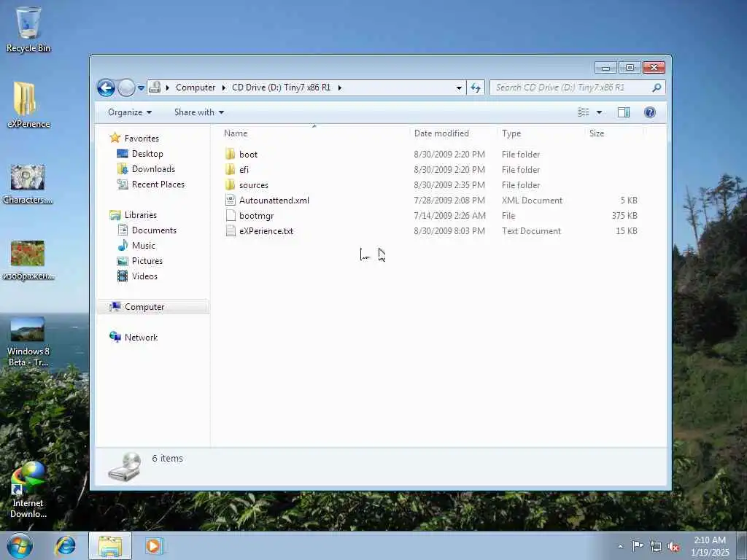This screenshot has height=560, width=747.
Task: Click CD Drive (D:) Tiny7 x86 R1 breadcrumb
Action: coord(281,87)
